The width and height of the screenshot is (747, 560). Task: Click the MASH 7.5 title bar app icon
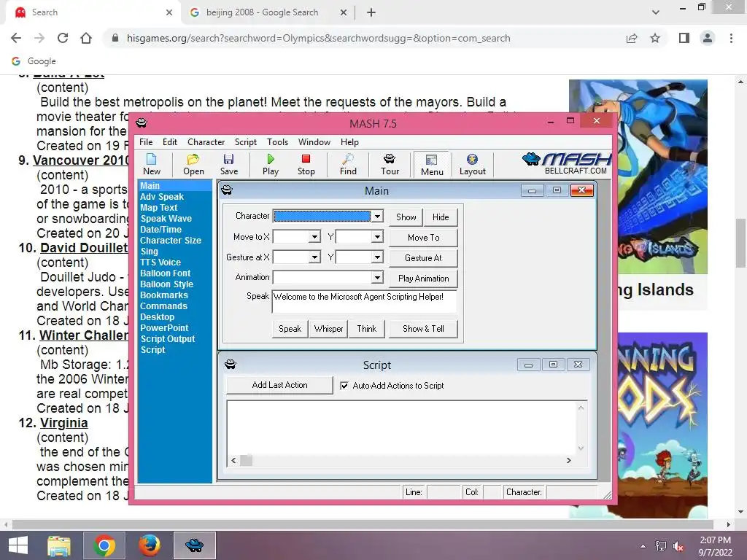coord(142,122)
